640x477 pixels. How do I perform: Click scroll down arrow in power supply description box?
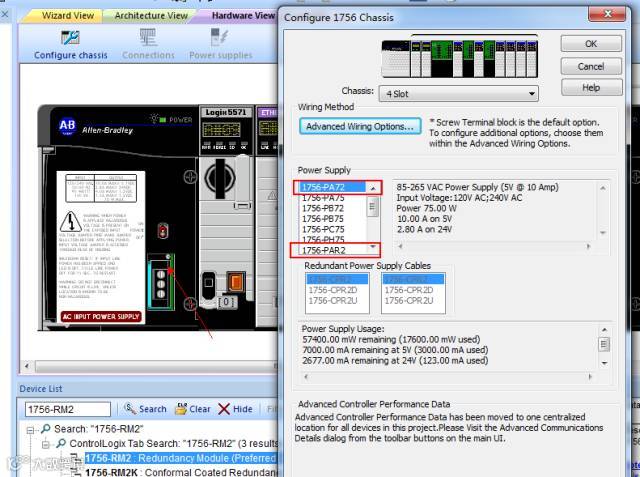coord(603,233)
